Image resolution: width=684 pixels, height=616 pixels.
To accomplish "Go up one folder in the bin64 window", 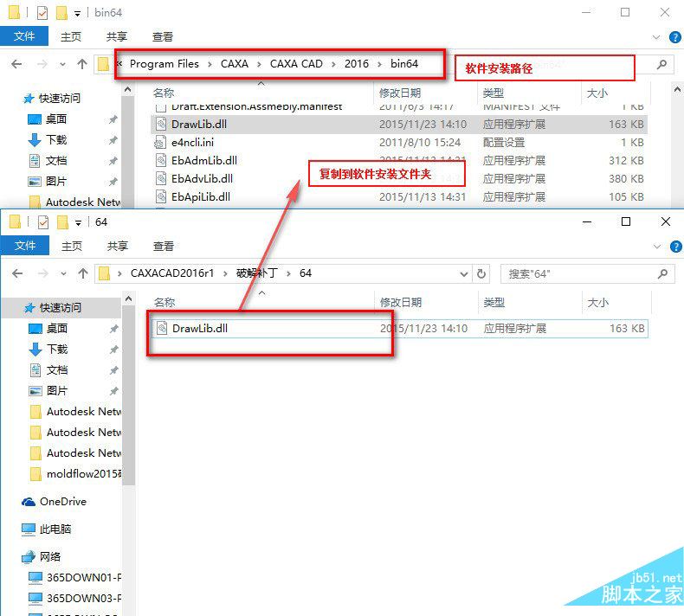I will [x=82, y=64].
